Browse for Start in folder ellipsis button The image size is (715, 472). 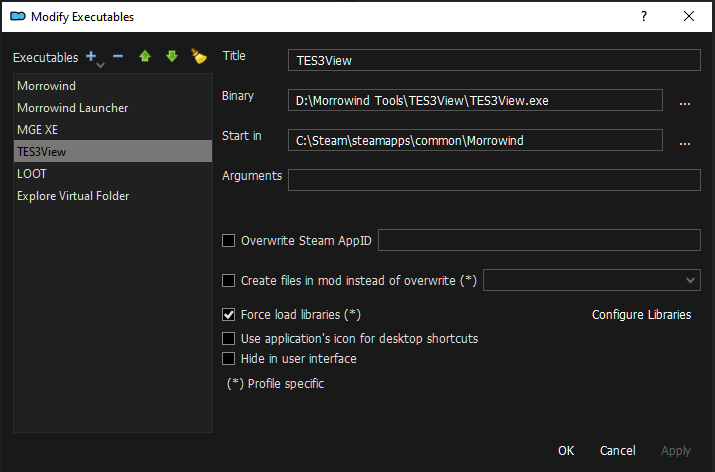(x=685, y=141)
